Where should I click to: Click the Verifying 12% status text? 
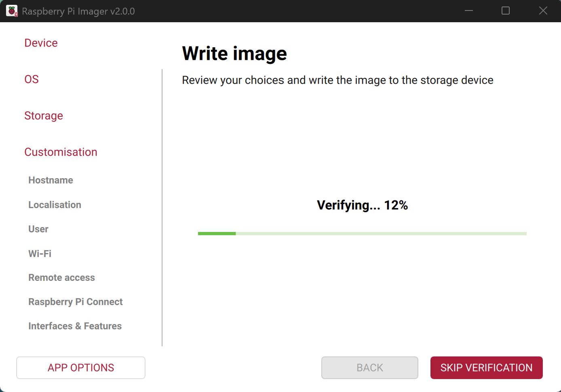(x=362, y=205)
